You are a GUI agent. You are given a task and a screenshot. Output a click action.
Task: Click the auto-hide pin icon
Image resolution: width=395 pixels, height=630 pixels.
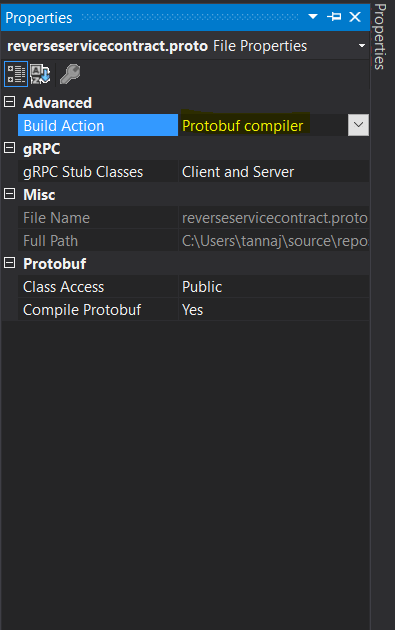pyautogui.click(x=334, y=17)
